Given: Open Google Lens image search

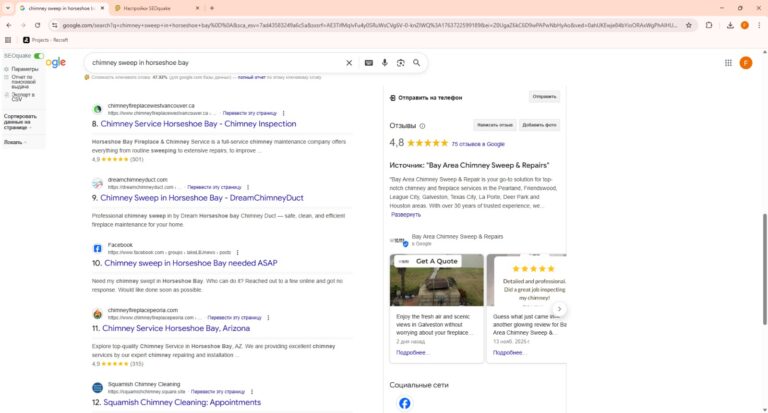Looking at the screenshot, I should click(x=401, y=63).
